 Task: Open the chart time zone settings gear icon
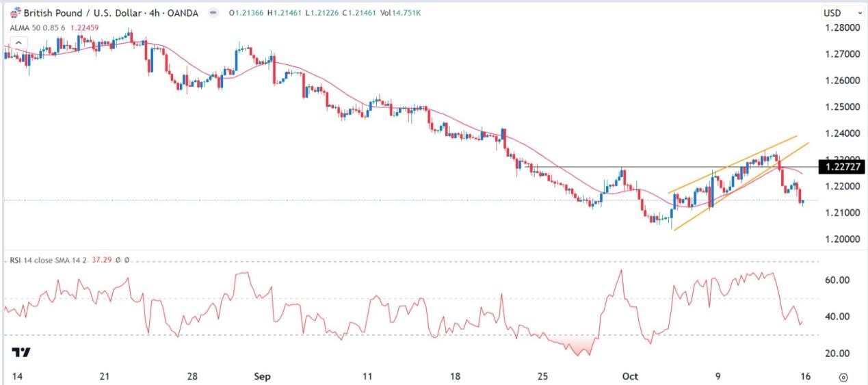click(x=843, y=377)
